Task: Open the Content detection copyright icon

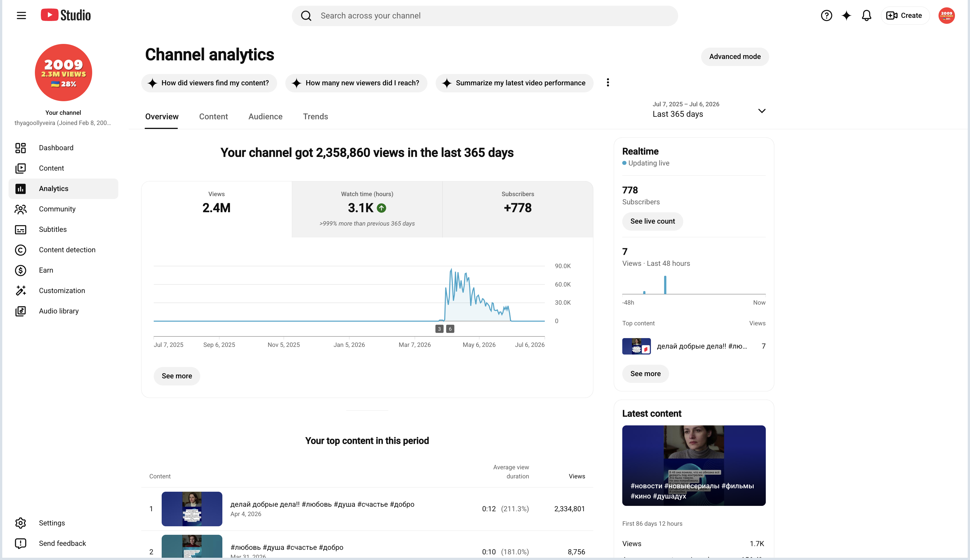Action: coord(20,250)
